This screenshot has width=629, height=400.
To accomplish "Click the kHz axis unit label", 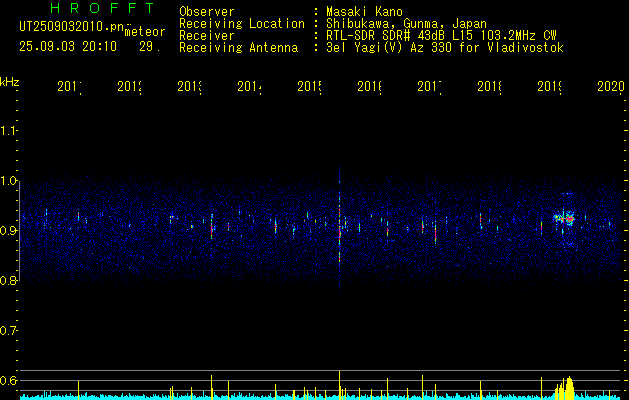I will [9, 82].
